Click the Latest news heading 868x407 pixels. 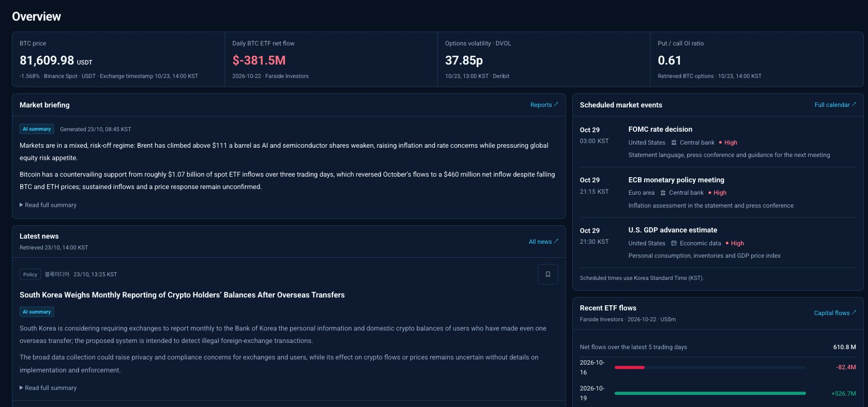pyautogui.click(x=39, y=236)
